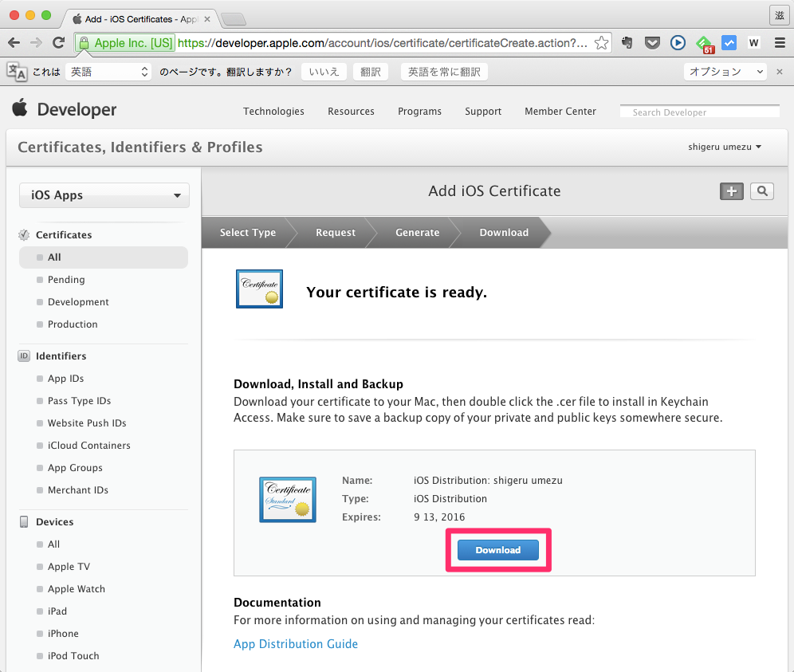
Task: Click the blue play-circle extension icon
Action: tap(678, 43)
